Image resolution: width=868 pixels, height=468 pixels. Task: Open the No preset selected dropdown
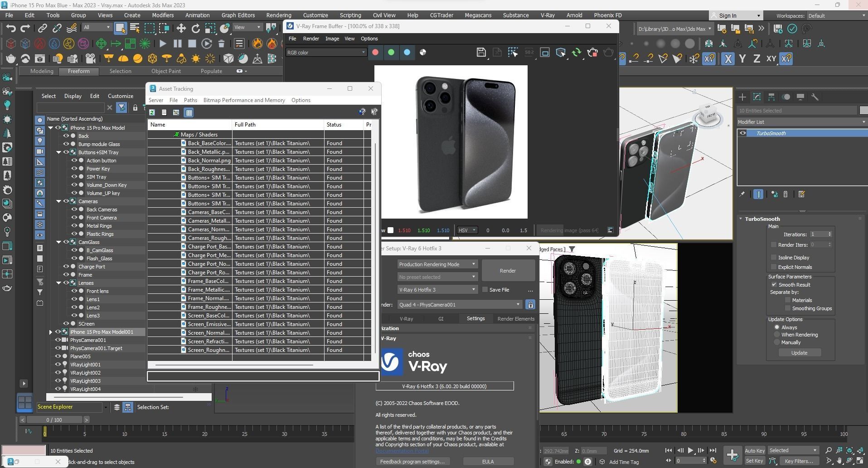[x=437, y=277]
